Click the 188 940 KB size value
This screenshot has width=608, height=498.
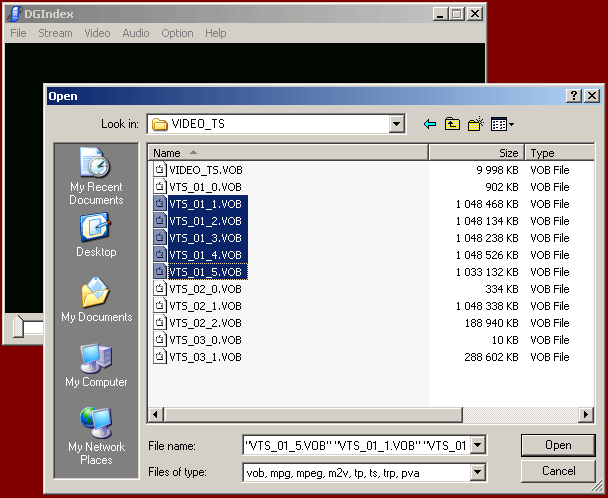(x=491, y=323)
